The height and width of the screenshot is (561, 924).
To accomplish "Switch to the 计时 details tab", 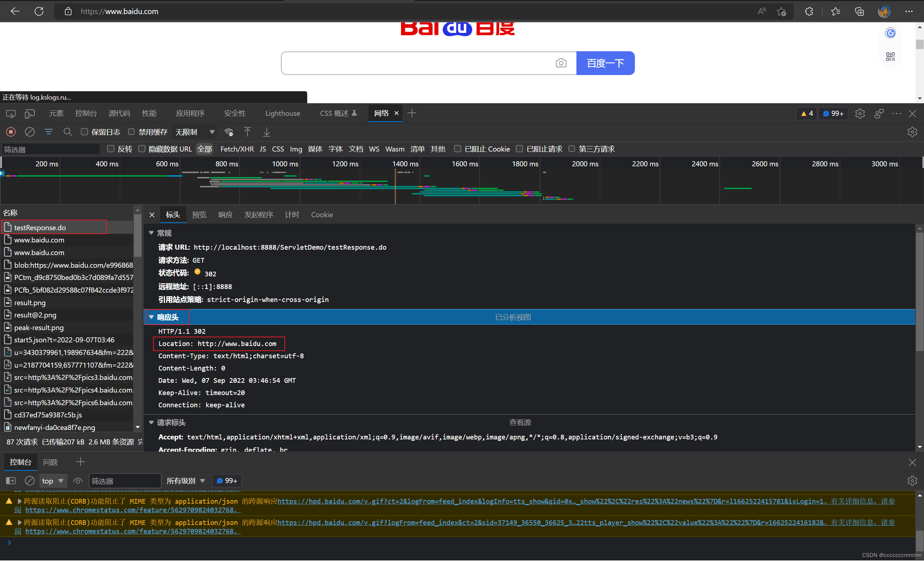I will point(292,215).
